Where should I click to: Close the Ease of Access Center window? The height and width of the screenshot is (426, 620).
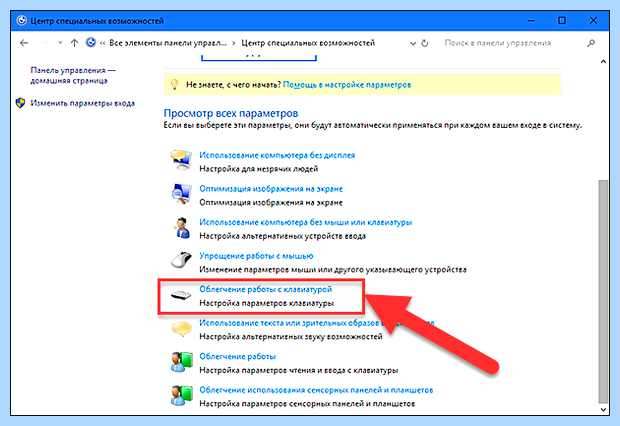pyautogui.click(x=593, y=21)
